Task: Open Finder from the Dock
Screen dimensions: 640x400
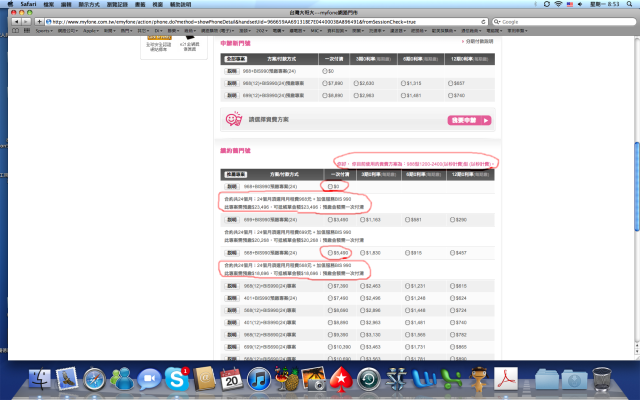Action: click(40, 378)
